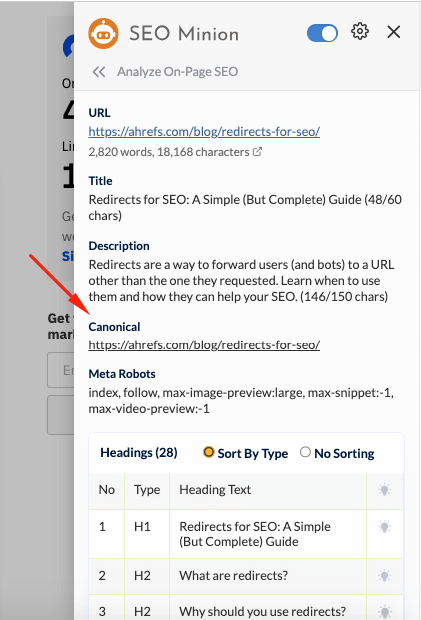421x620 pixels.
Task: Click the Title section label
Action: (x=100, y=181)
